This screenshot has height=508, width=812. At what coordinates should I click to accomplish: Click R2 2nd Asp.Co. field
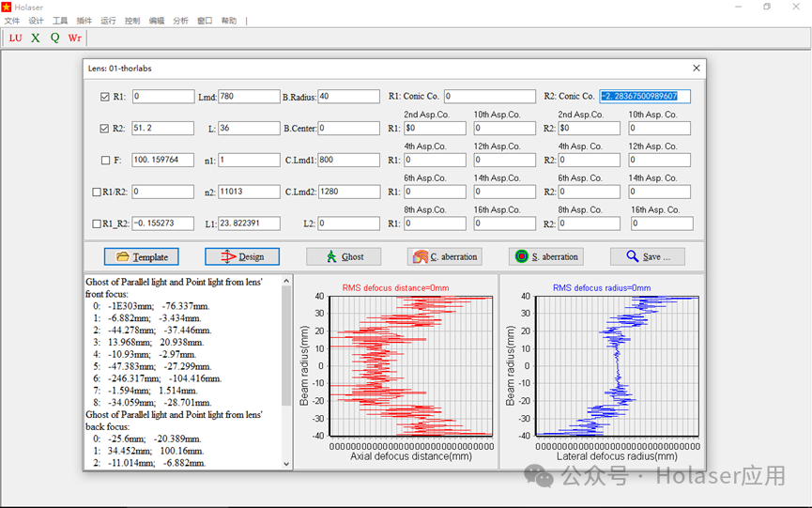click(x=589, y=128)
